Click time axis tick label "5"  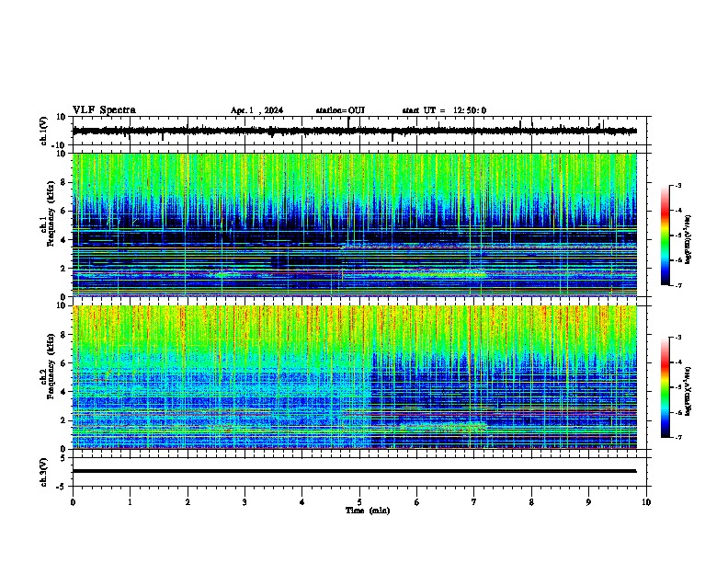[359, 502]
